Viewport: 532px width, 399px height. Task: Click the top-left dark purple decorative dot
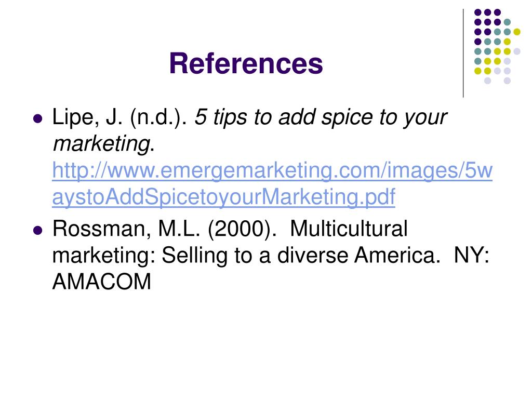point(478,12)
